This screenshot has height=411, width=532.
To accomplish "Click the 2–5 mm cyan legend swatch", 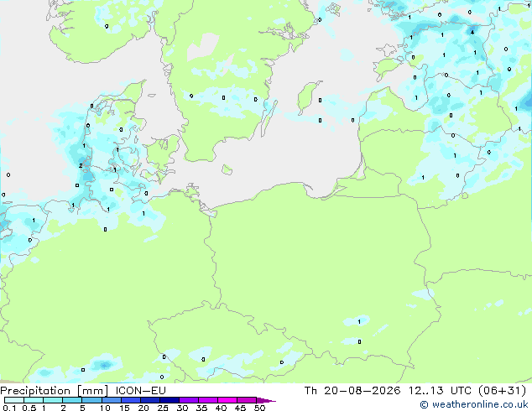I will click(72, 400).
